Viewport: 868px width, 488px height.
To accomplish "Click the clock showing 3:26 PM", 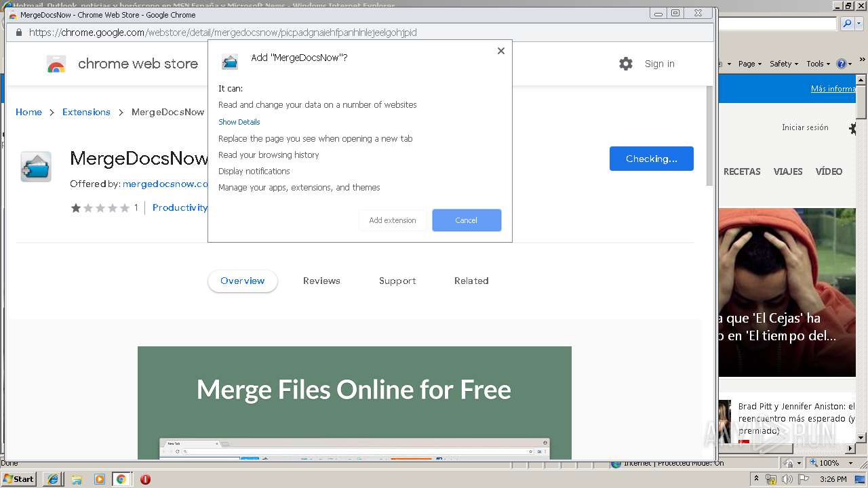I will click(833, 479).
